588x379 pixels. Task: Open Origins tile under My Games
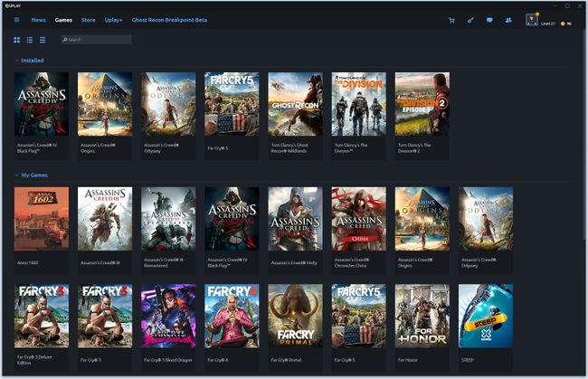click(422, 231)
